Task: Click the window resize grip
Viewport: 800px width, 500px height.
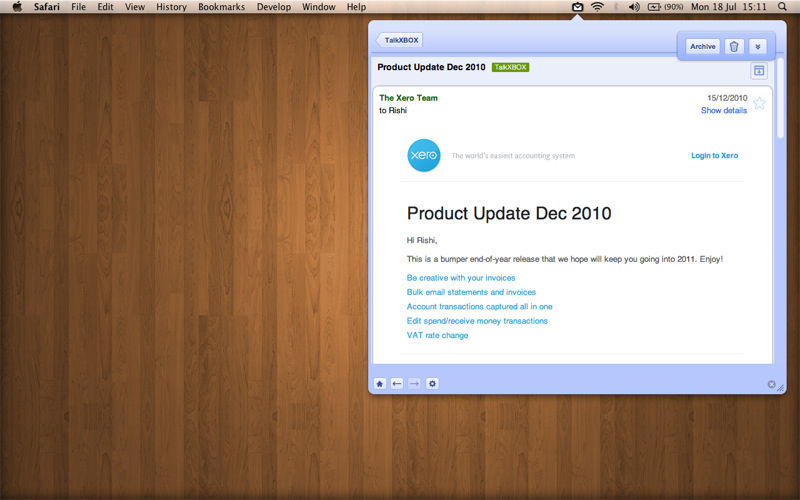Action: [x=781, y=388]
